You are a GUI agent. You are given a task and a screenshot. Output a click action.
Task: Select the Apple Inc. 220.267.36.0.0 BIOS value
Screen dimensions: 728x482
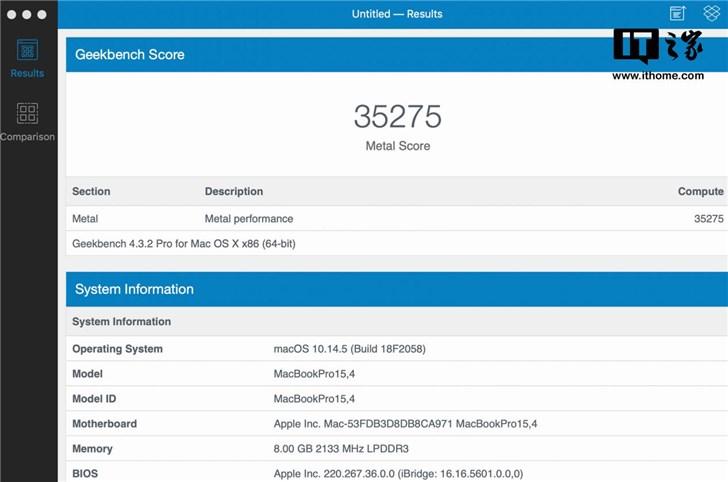click(398, 474)
